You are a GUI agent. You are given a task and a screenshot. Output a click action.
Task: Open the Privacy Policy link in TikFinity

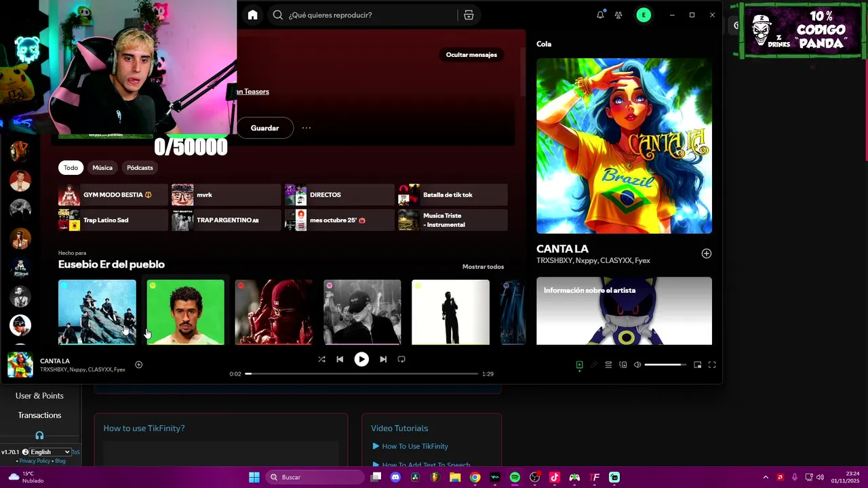[35, 461]
